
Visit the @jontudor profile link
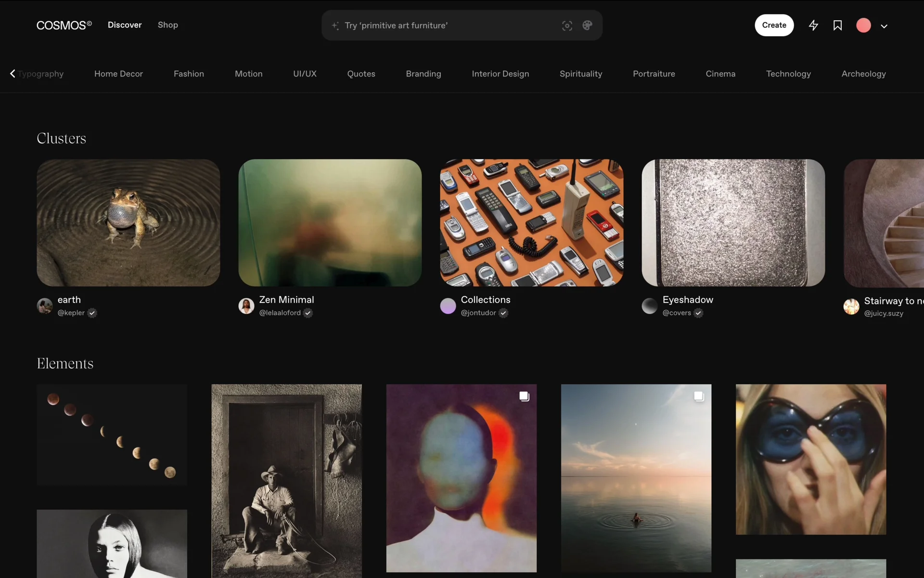pyautogui.click(x=478, y=313)
